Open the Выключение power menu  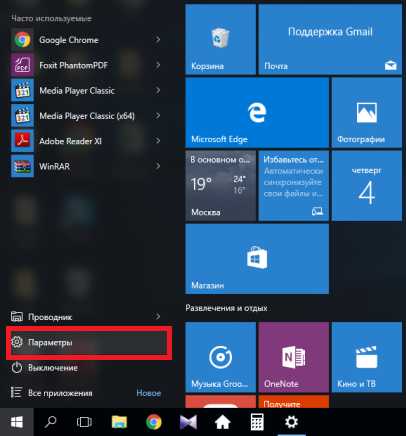click(88, 368)
